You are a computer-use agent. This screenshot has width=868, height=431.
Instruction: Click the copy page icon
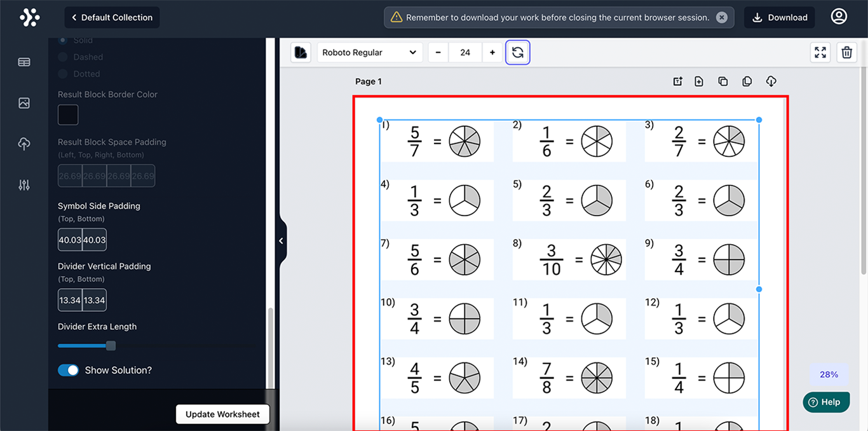723,81
